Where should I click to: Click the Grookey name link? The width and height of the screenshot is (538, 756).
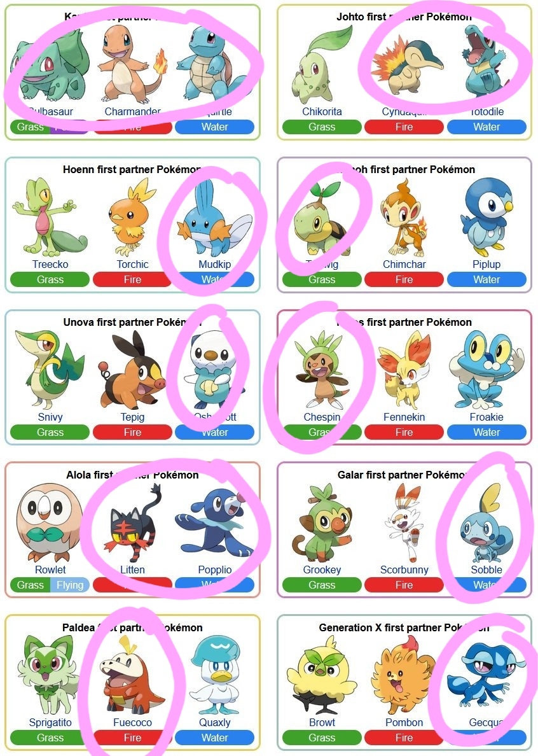point(322,570)
